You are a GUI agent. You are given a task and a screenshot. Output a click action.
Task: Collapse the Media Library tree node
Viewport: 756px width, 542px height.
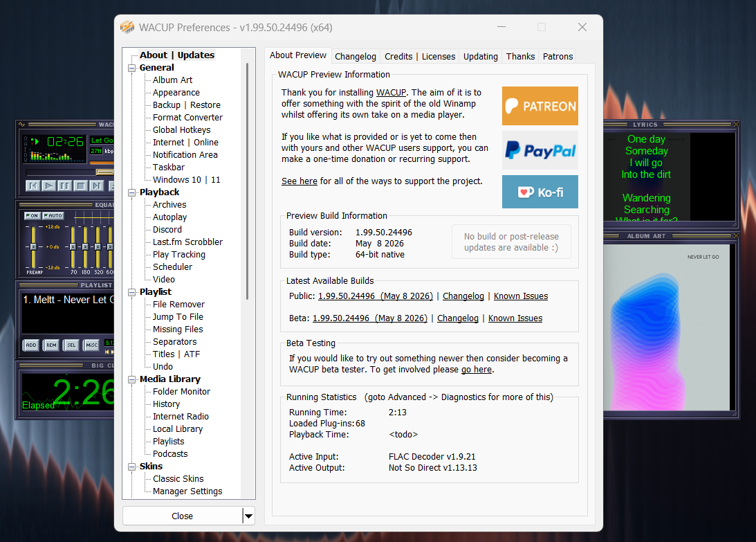coord(131,380)
